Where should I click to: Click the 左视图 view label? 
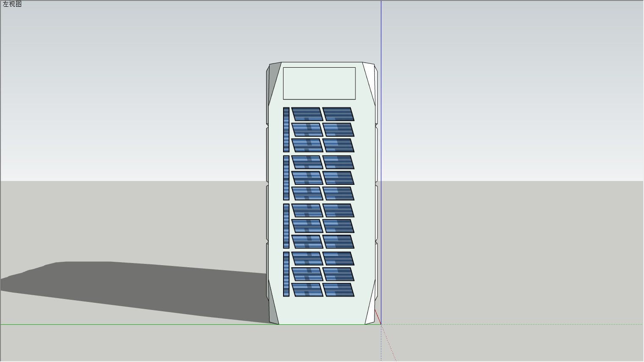pyautogui.click(x=12, y=4)
